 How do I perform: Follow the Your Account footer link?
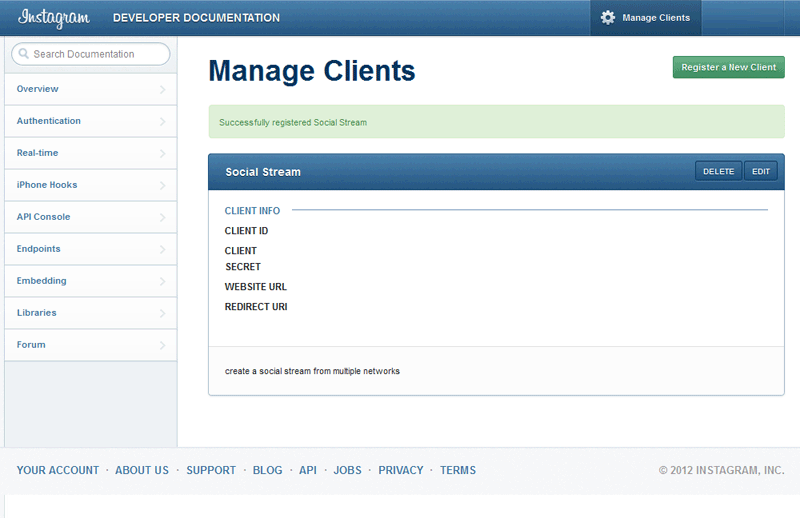[58, 470]
